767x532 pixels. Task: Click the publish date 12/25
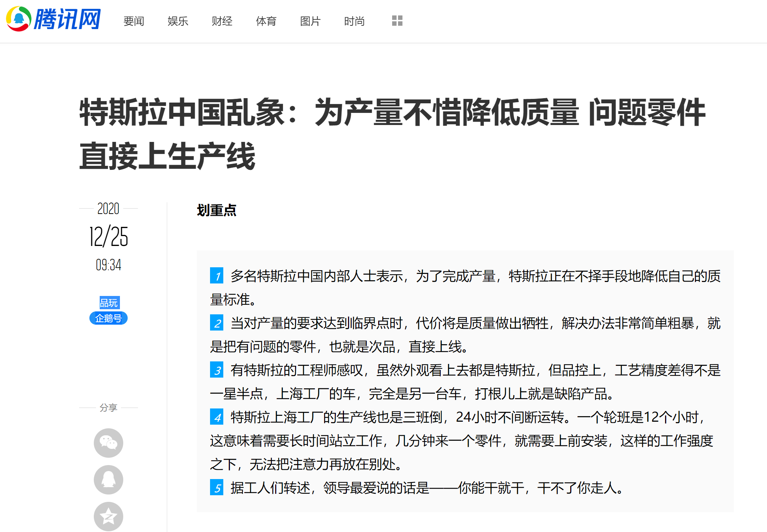(x=109, y=236)
